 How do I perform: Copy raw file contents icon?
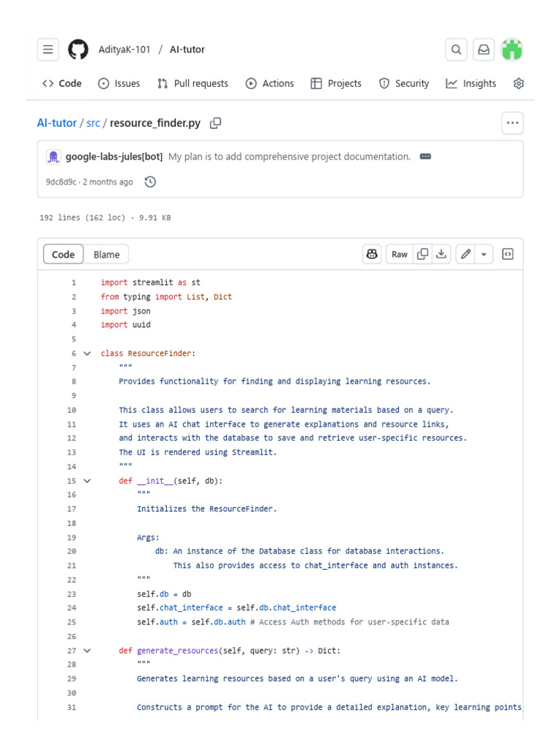tap(422, 255)
